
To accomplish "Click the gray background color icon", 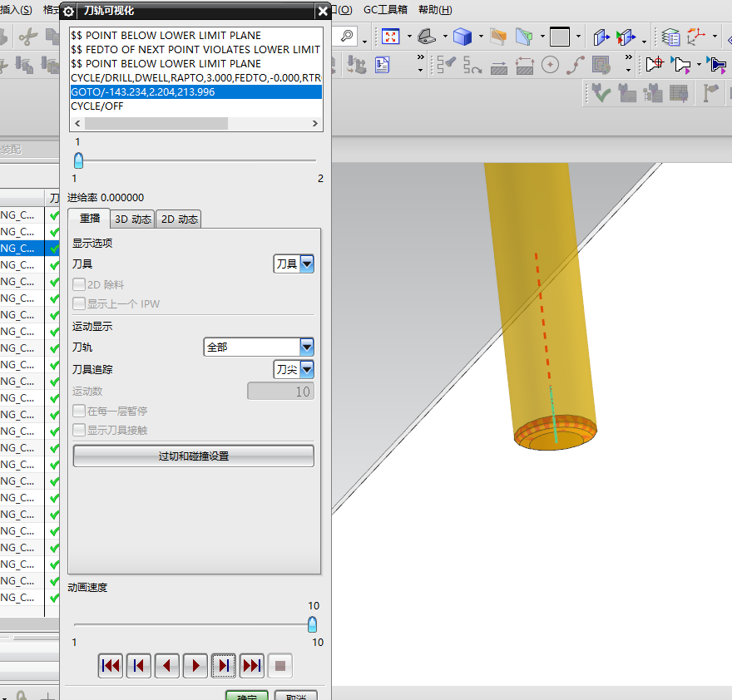I will coord(560,37).
